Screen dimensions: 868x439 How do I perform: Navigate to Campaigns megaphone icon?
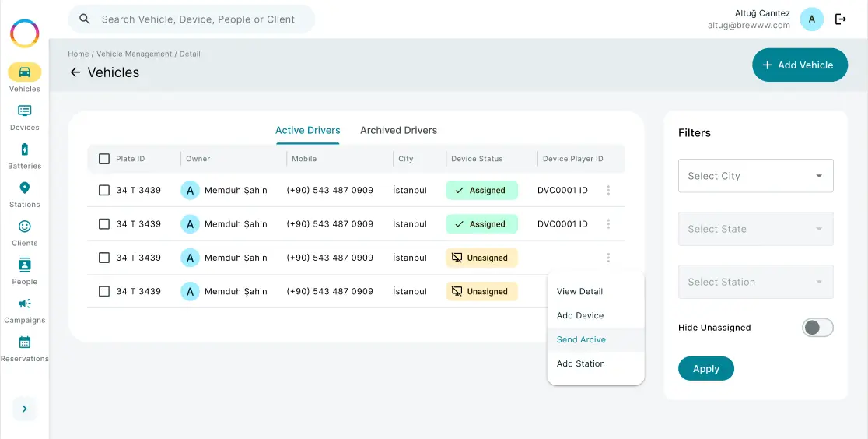click(x=24, y=304)
